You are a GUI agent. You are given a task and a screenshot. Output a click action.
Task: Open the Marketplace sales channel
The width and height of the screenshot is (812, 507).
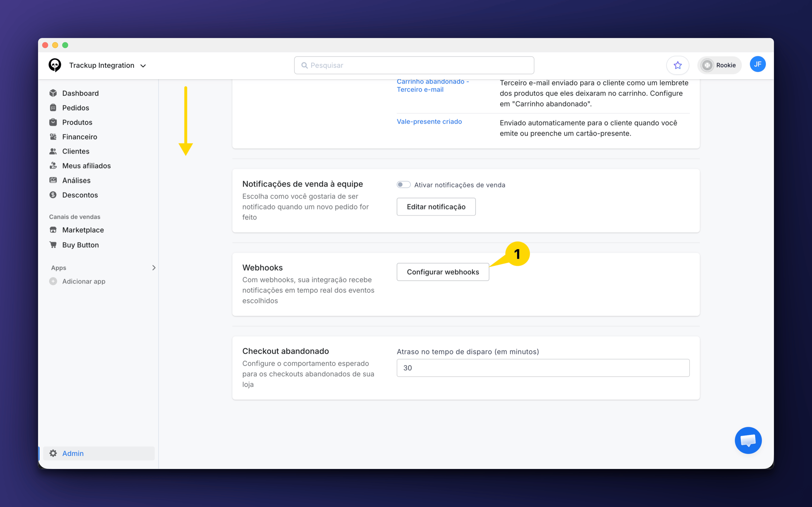click(x=83, y=230)
